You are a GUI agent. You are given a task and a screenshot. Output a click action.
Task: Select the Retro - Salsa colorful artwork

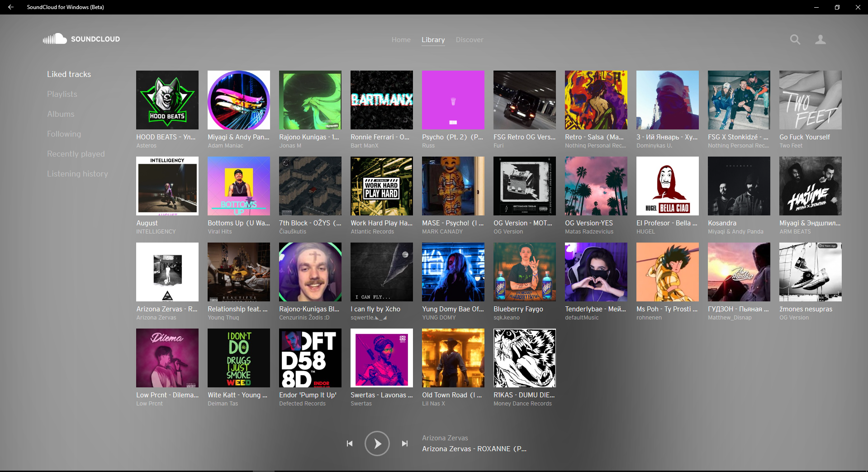coord(596,100)
